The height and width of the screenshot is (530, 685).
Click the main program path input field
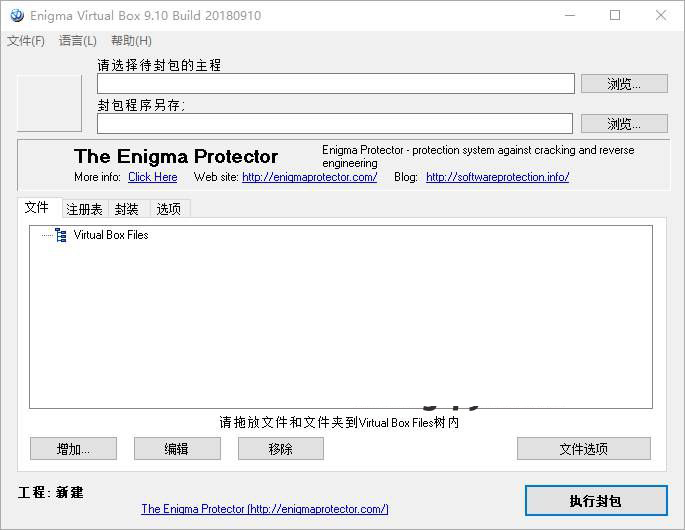pos(335,84)
